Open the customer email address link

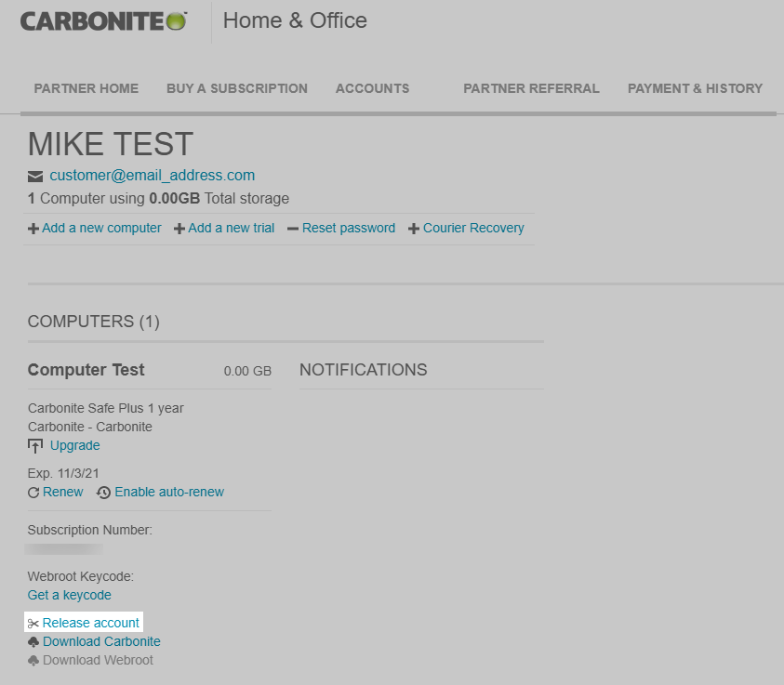pyautogui.click(x=153, y=176)
